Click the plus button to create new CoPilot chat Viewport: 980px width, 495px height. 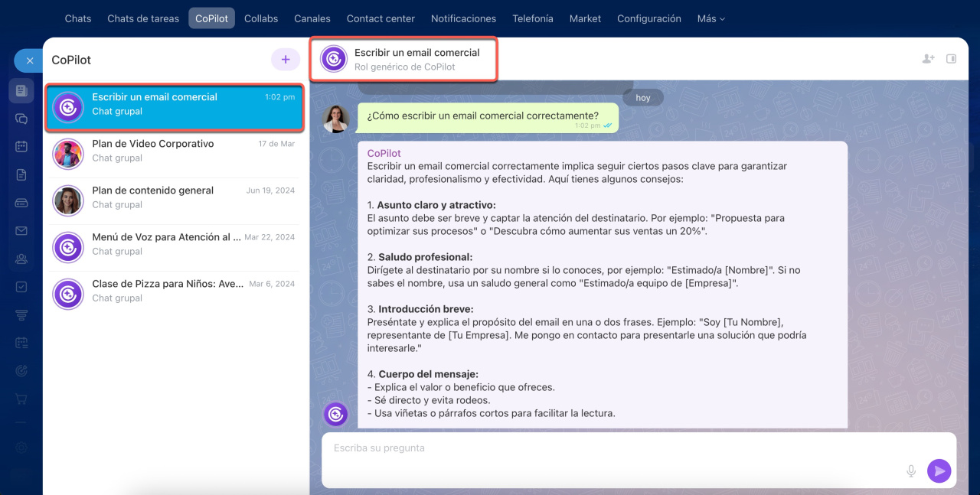285,59
